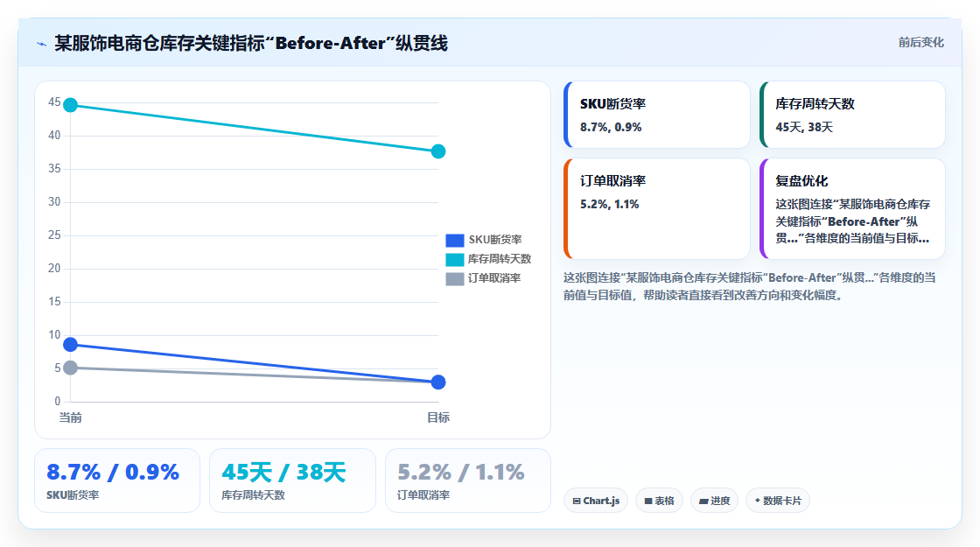This screenshot has height=547, width=980.
Task: Click the 45天 / 38天 stat tile
Action: point(292,480)
